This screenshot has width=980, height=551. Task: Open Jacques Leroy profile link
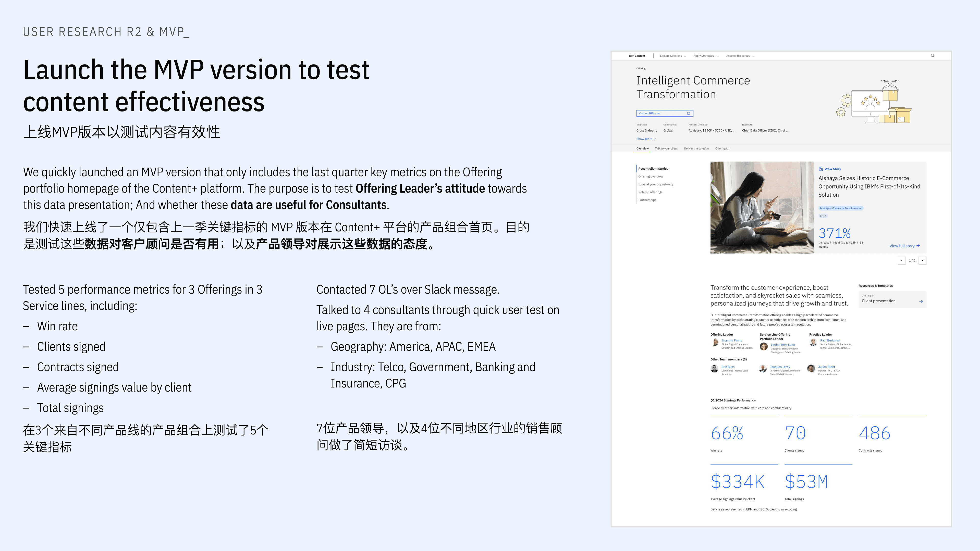click(x=779, y=367)
